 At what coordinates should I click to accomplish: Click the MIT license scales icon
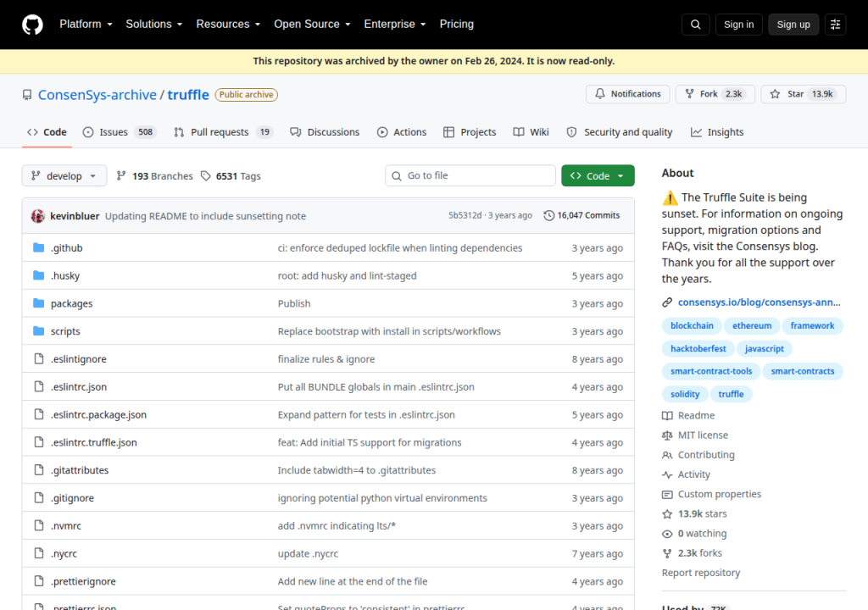pyautogui.click(x=667, y=435)
